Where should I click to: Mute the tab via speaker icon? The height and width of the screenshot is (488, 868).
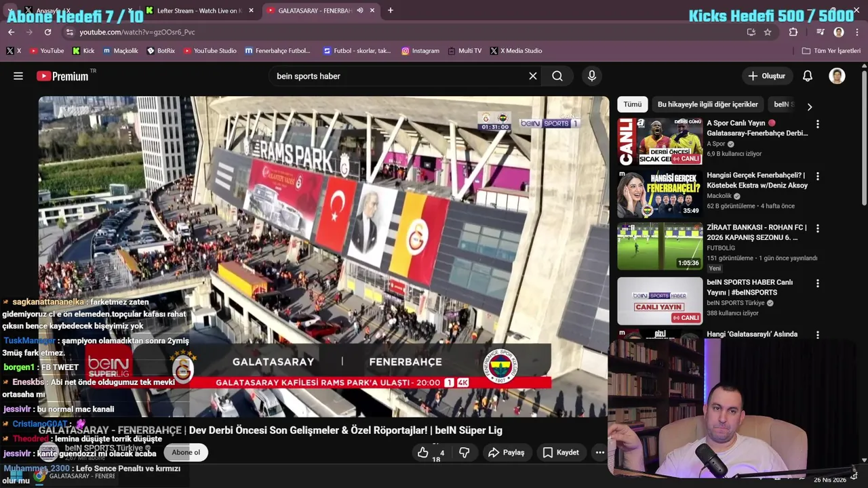pos(360,10)
